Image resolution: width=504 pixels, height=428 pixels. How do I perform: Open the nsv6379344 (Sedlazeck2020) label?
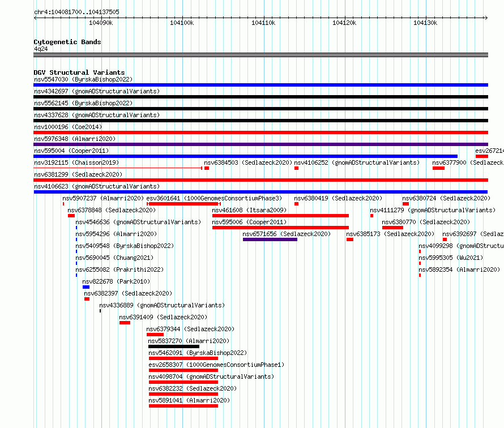point(190,329)
